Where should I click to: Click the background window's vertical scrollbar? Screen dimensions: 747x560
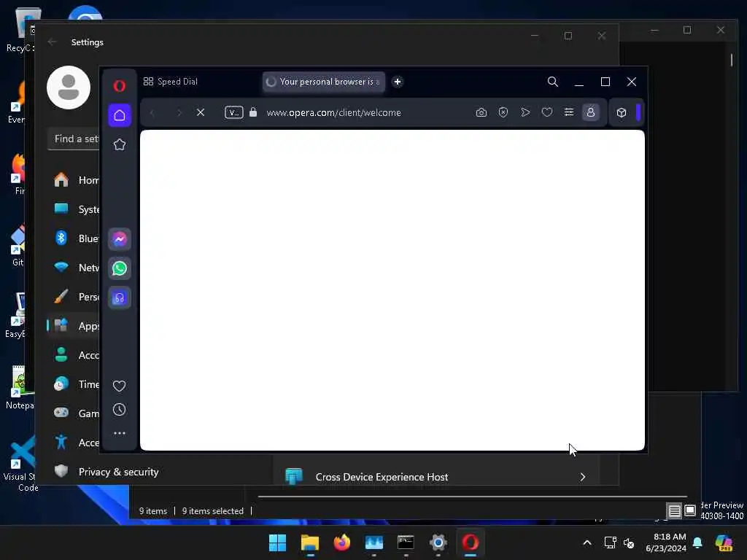pyautogui.click(x=732, y=60)
